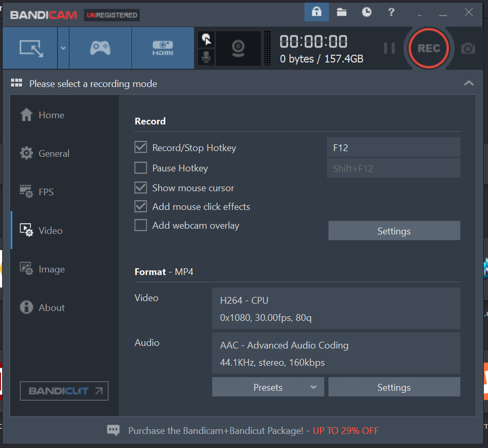Image resolution: width=488 pixels, height=448 pixels.
Task: Uncheck Add mouse click effects
Action: click(141, 206)
